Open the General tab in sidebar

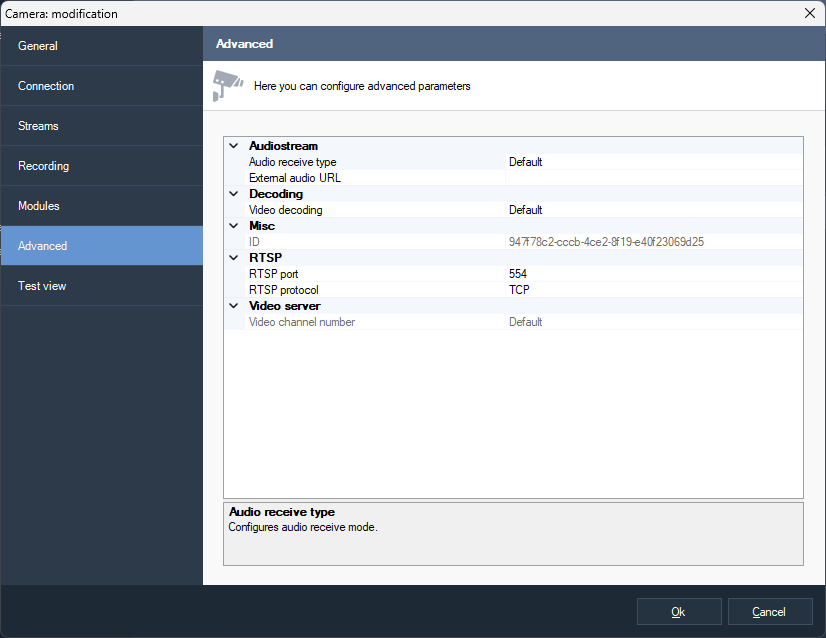[101, 46]
